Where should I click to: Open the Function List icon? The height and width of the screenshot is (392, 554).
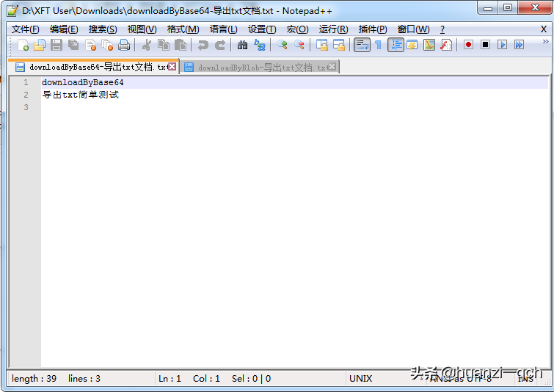coord(446,45)
